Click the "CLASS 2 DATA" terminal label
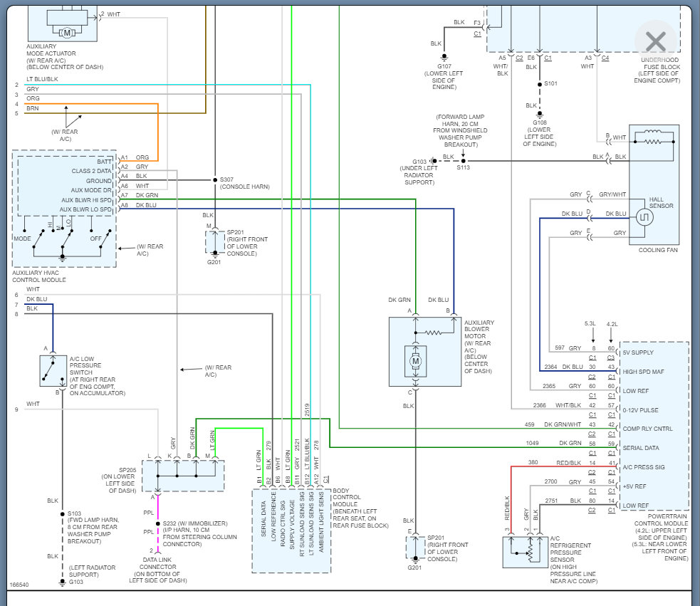Image resolution: width=700 pixels, height=606 pixels. coord(92,171)
